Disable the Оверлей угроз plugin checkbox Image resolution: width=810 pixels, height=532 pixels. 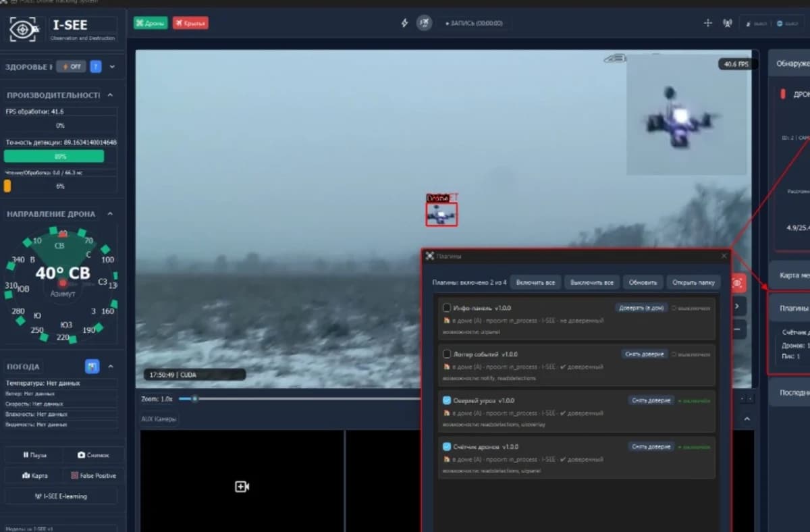(x=447, y=400)
